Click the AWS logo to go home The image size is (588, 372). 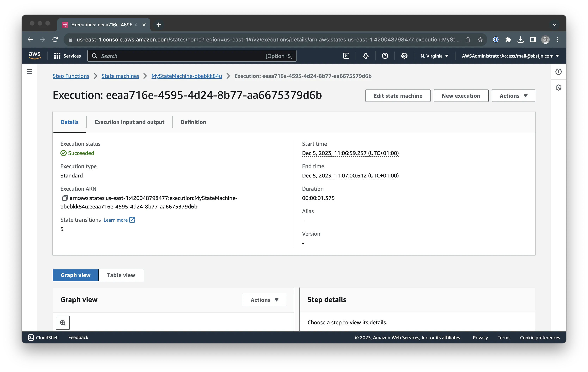pyautogui.click(x=34, y=55)
